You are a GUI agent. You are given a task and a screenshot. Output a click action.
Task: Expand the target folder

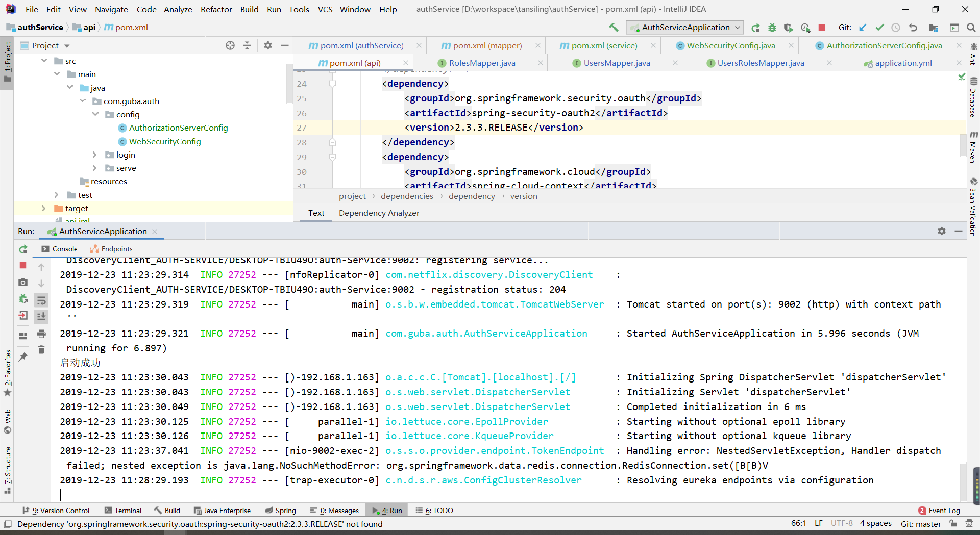point(43,208)
